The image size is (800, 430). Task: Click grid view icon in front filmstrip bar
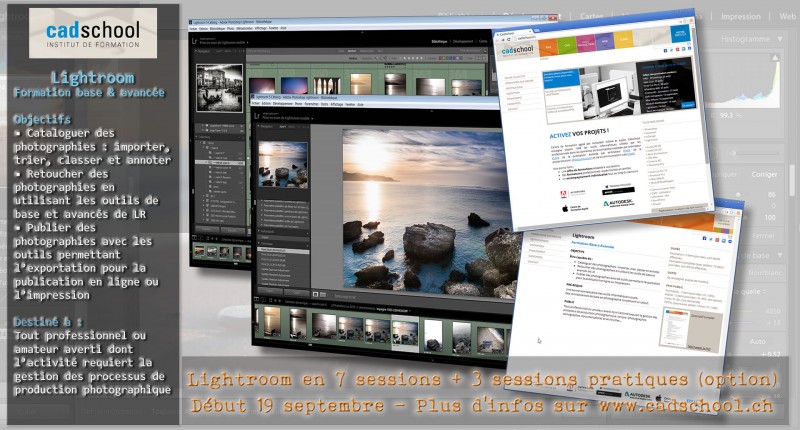pos(271,300)
